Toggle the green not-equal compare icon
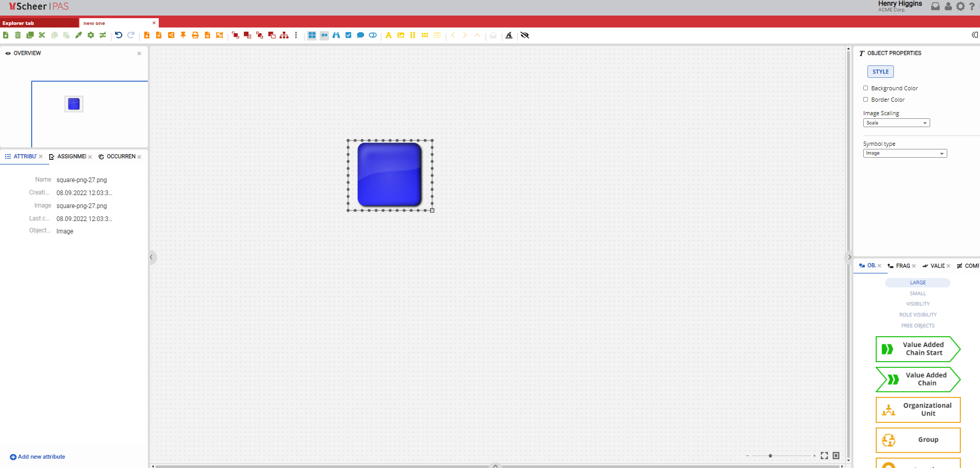980x468 pixels. [103, 35]
